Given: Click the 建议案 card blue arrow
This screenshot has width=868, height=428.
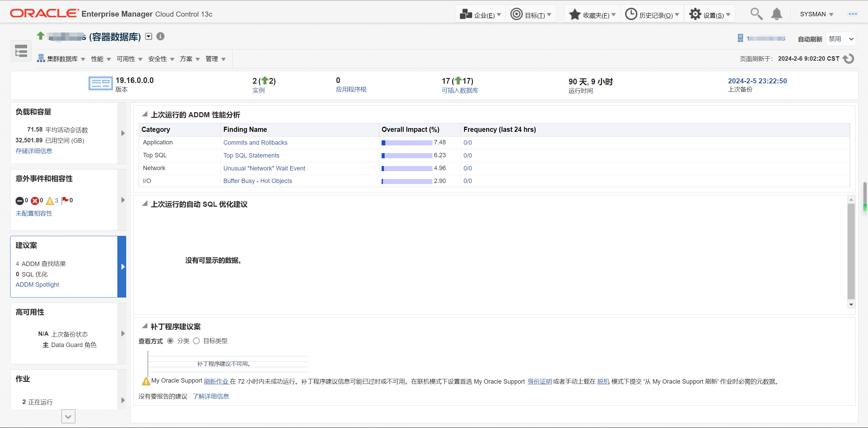Looking at the screenshot, I should 122,267.
